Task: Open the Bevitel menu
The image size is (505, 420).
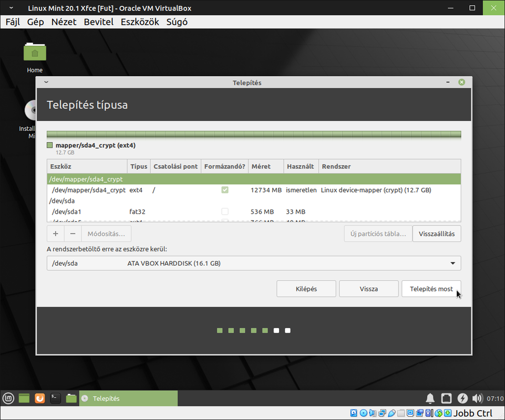Action: pyautogui.click(x=99, y=22)
